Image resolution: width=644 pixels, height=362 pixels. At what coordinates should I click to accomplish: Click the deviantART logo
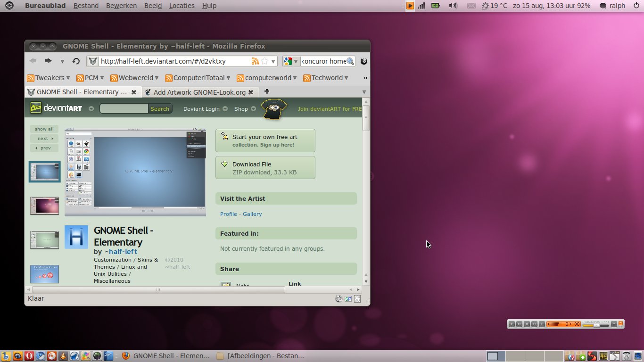56,108
